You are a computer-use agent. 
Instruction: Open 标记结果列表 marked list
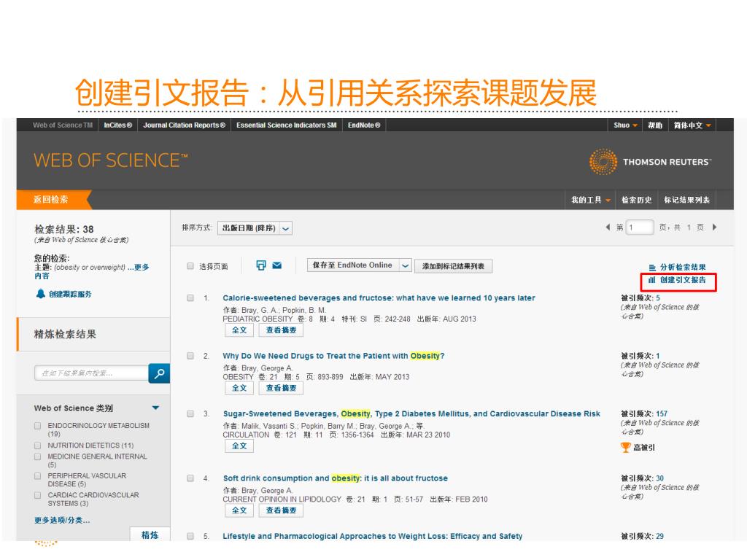coord(687,200)
